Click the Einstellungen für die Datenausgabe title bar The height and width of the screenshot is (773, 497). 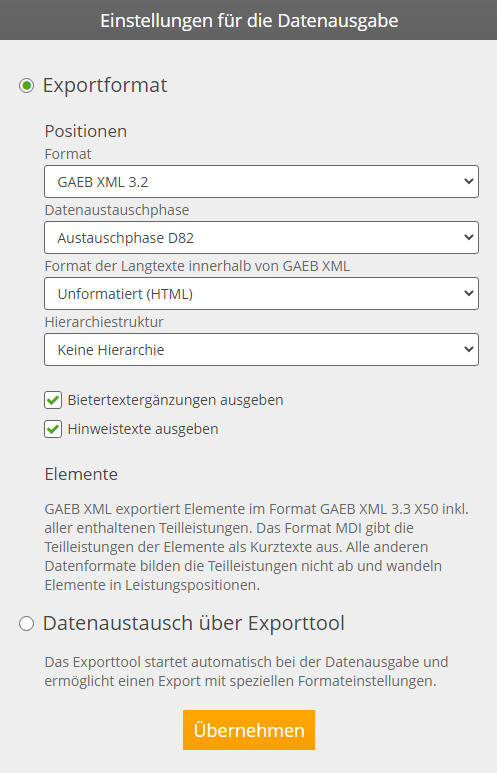tap(248, 20)
